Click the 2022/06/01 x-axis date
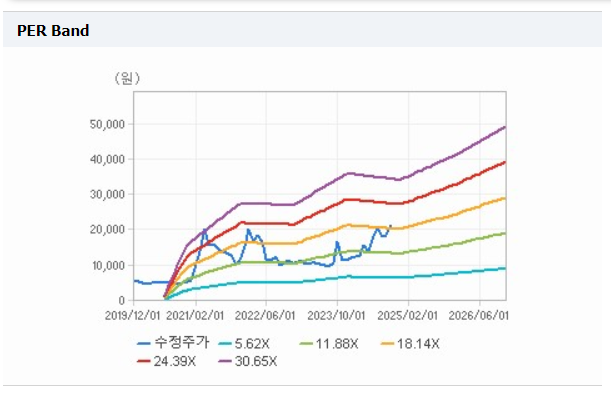611x393 pixels. [x=265, y=315]
